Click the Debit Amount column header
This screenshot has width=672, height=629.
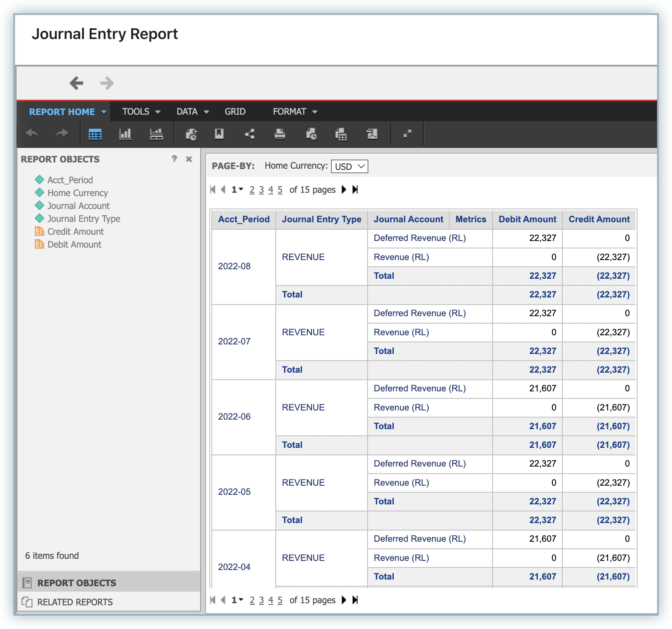(x=527, y=219)
